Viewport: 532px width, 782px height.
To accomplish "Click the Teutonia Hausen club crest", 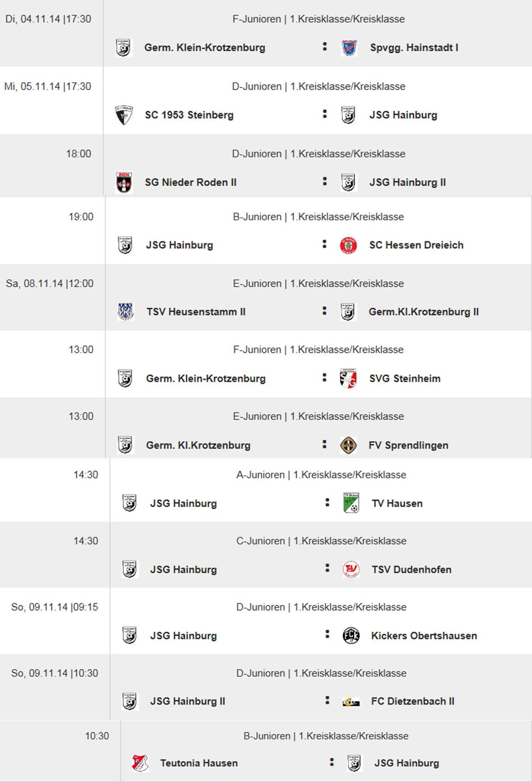I will tap(140, 763).
